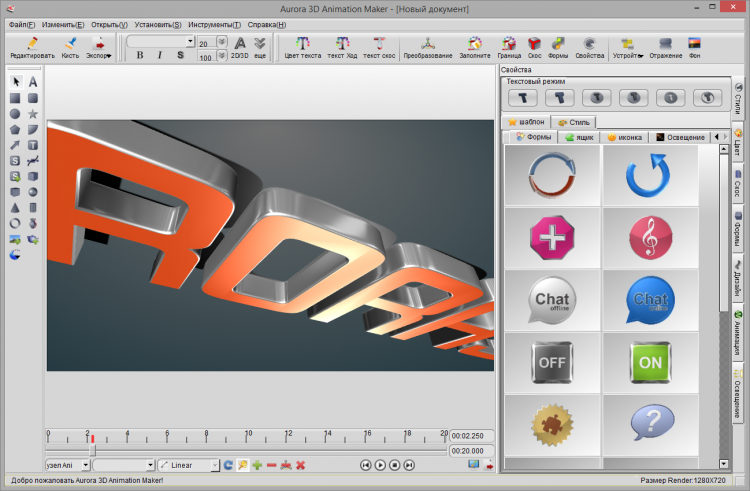Select the star shape tool

(33, 114)
